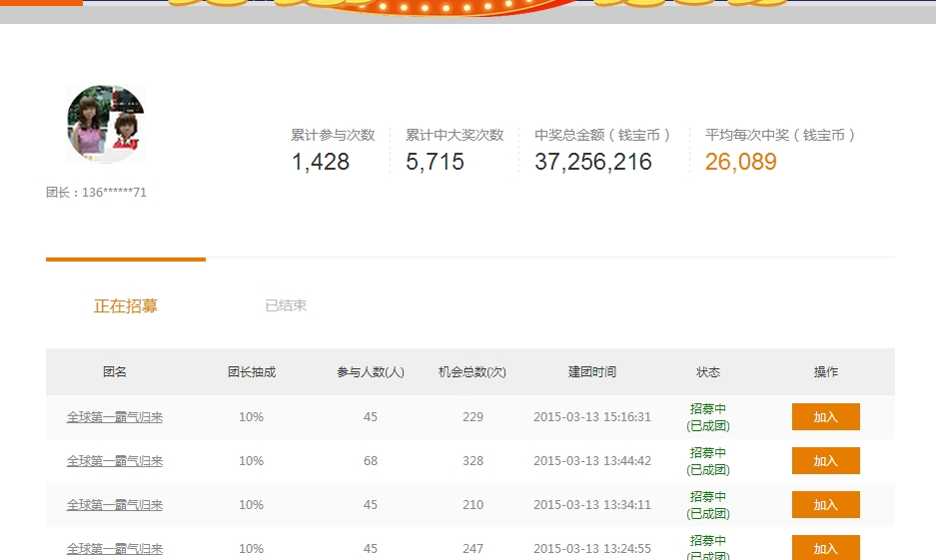
Task: Click the orange average winnings value 26,089
Action: [x=740, y=162]
